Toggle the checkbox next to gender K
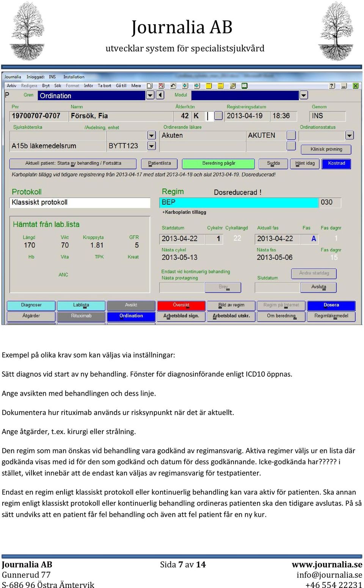This screenshot has width=364, height=588. point(218,116)
